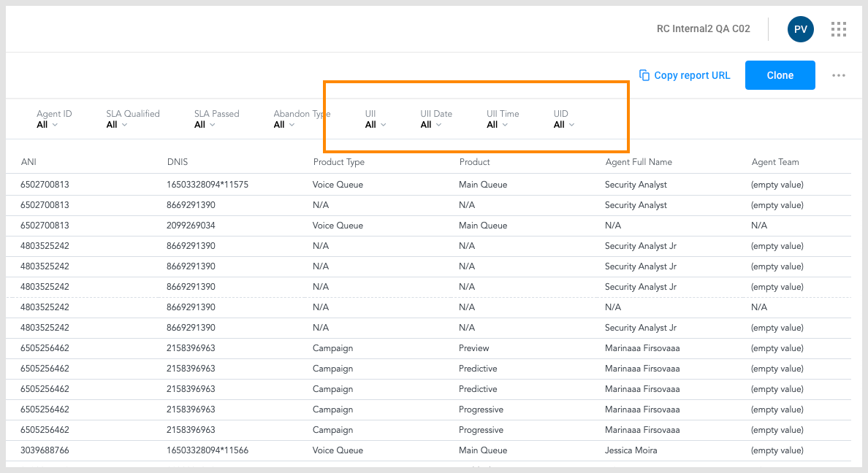Open the Agent ID filter dropdown
The width and height of the screenshot is (868, 473).
pos(47,124)
